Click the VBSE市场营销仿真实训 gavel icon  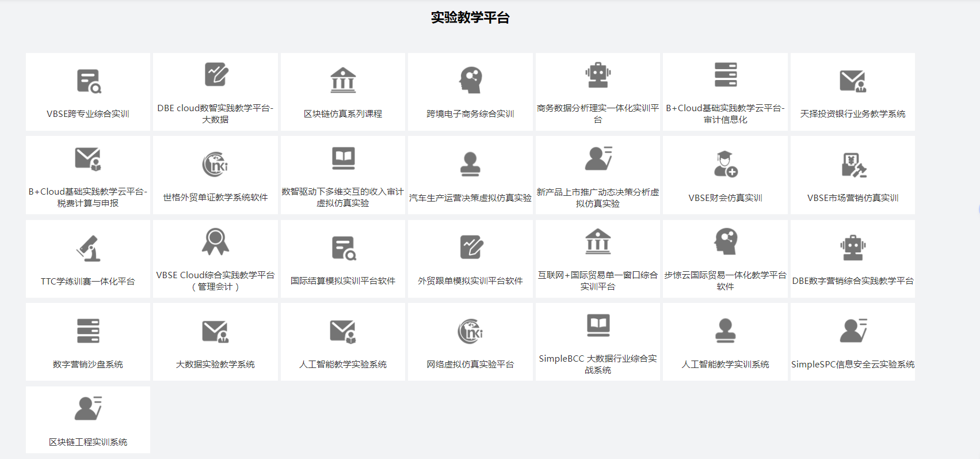(x=853, y=165)
